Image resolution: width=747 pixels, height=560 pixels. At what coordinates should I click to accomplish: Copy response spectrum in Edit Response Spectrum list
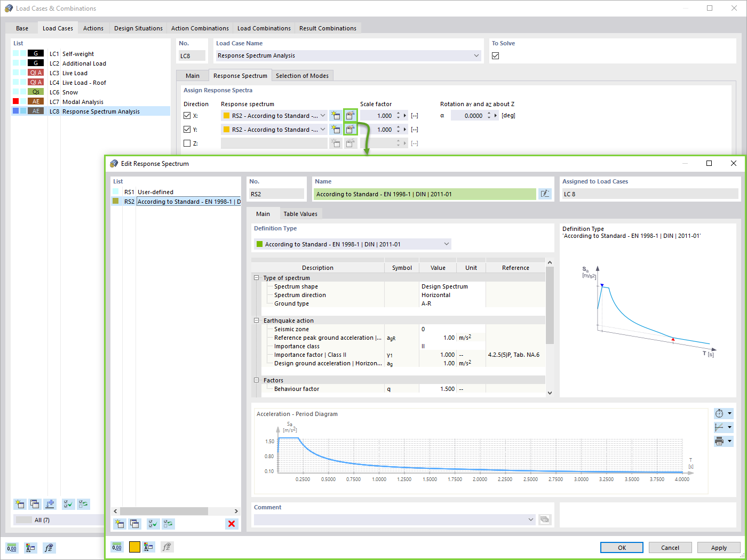[x=134, y=524]
